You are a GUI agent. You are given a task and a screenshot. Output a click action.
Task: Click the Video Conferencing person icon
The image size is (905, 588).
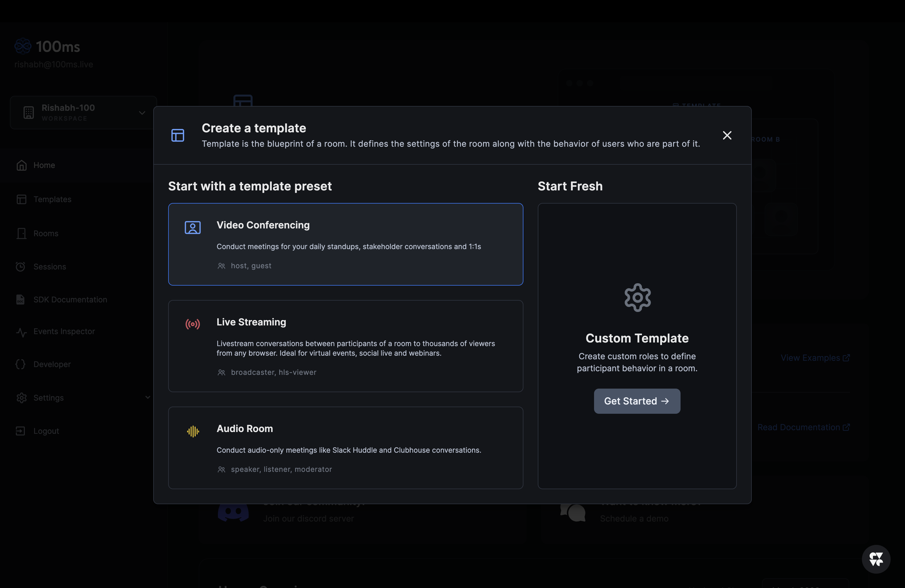192,228
